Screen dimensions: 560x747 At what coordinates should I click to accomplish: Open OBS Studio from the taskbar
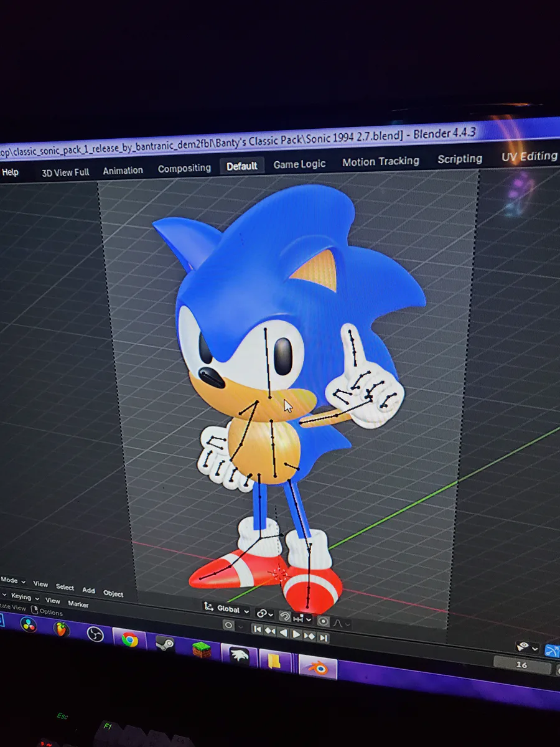coord(95,634)
